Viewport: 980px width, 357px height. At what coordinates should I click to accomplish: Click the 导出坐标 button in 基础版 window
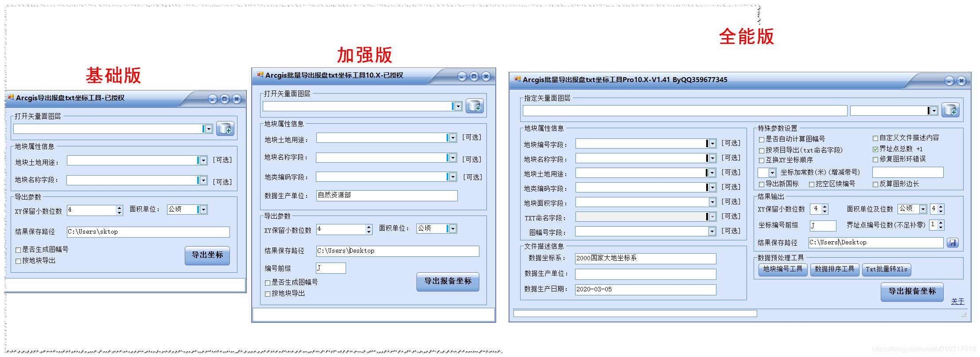click(x=207, y=255)
